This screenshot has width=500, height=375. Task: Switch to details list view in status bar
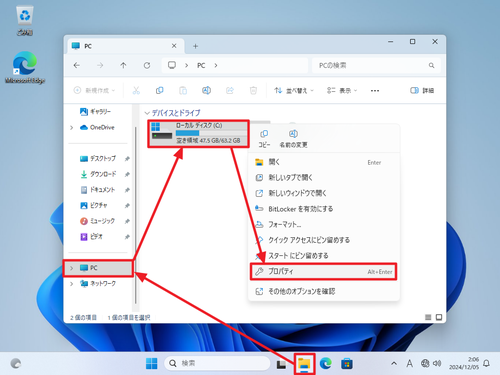428,317
